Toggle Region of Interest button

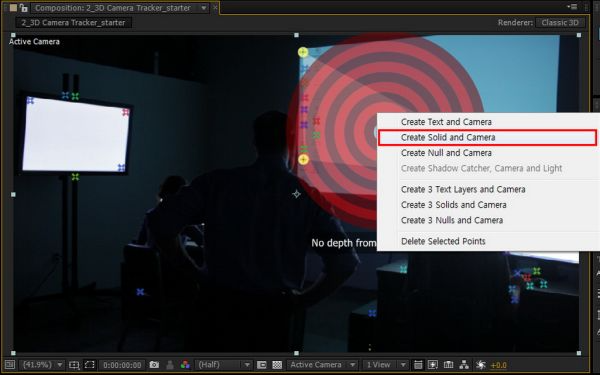261,365
